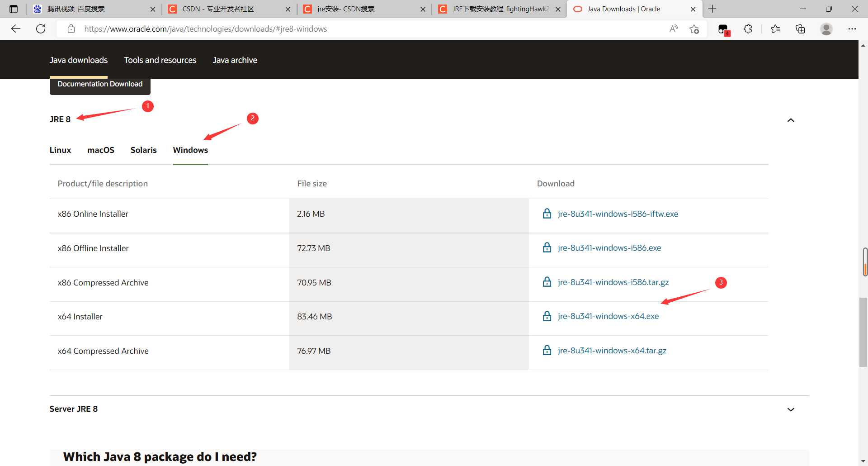Download jre-8u341-windows-i586.exe
This screenshot has height=466, width=868.
point(609,247)
